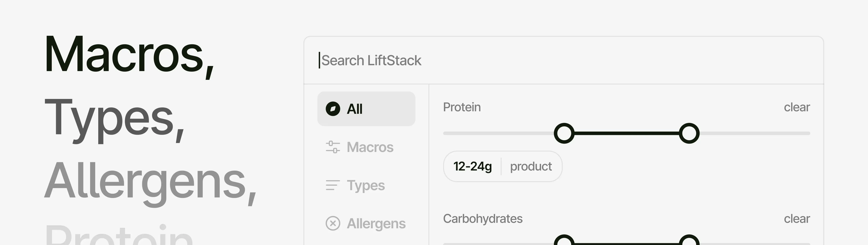This screenshot has width=868, height=245.
Task: Click the crossed-circle icon next to Allergens
Action: pyautogui.click(x=333, y=223)
